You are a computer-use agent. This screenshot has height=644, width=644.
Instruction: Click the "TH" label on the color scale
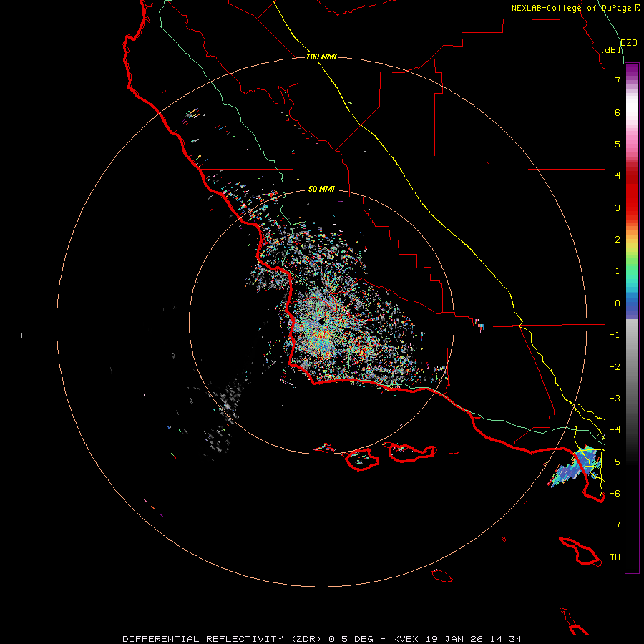point(615,557)
